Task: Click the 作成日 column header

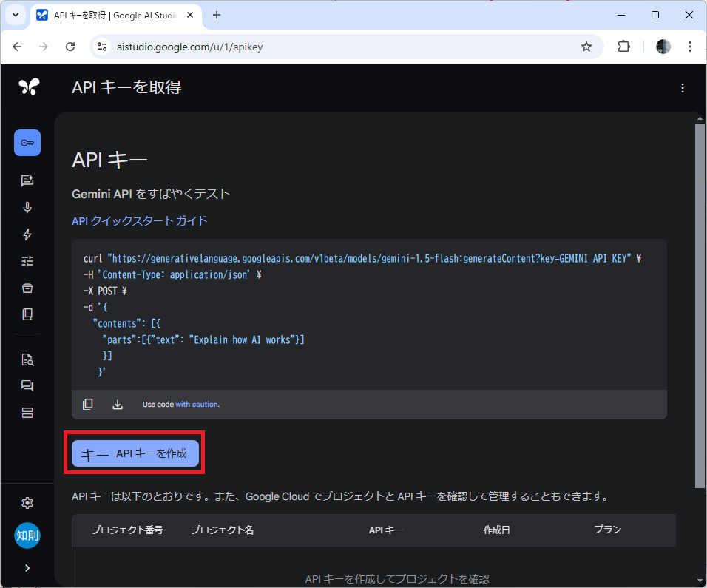Action: point(496,530)
